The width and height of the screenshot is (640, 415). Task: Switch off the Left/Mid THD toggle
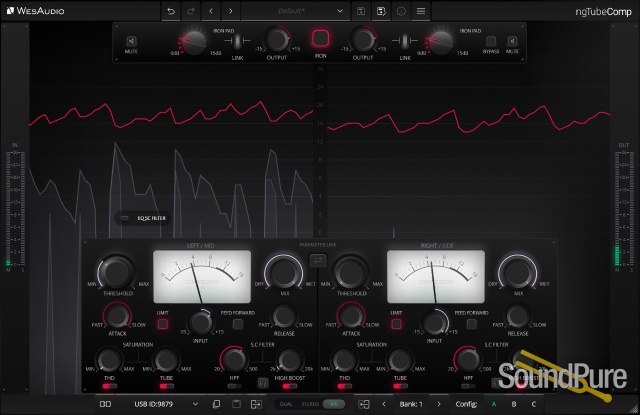point(109,386)
